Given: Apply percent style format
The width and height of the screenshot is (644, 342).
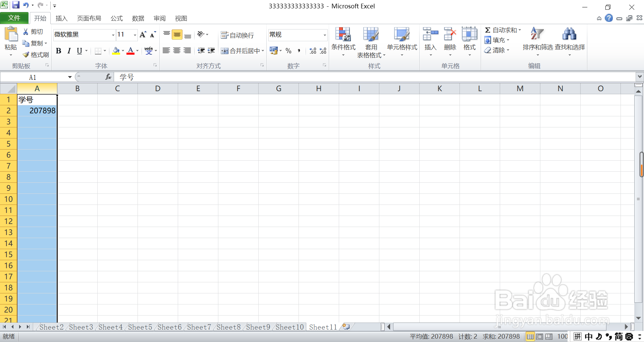Looking at the screenshot, I should point(288,51).
